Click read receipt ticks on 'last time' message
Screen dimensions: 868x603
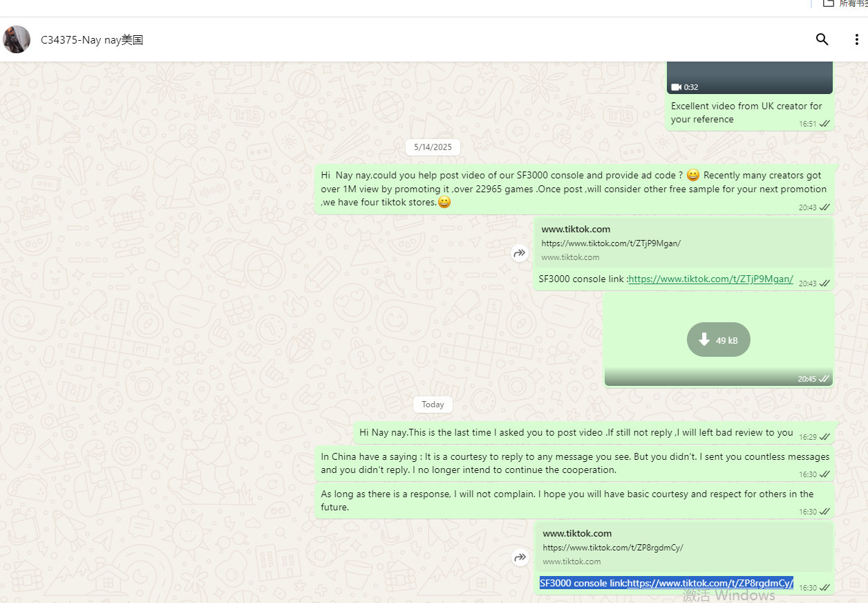point(824,437)
